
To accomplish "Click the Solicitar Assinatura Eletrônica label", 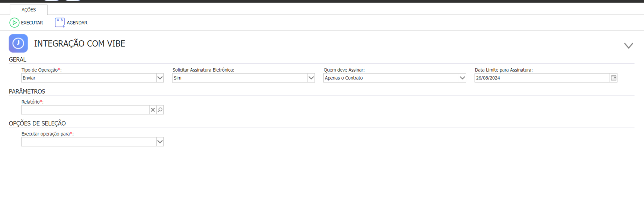I will coord(203,70).
